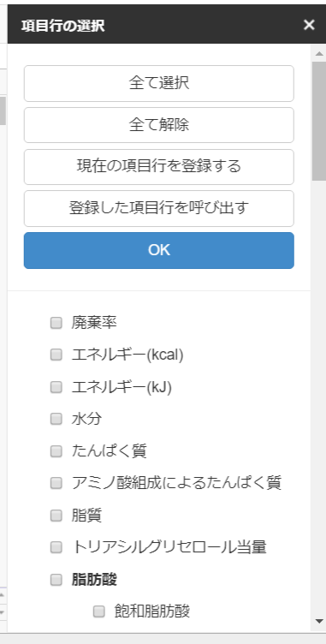Click the 全て選択 button
Screen dimensions: 326x644
click(x=159, y=83)
